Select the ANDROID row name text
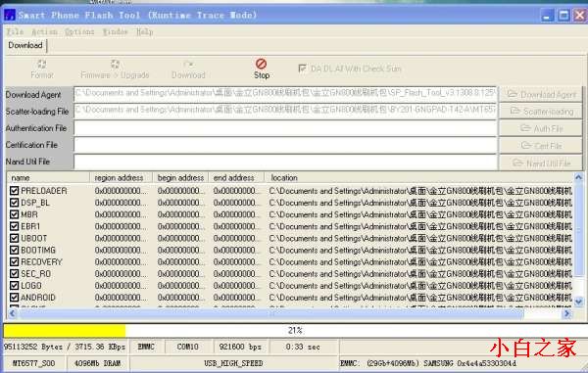Image resolution: width=588 pixels, height=373 pixels. (38, 298)
